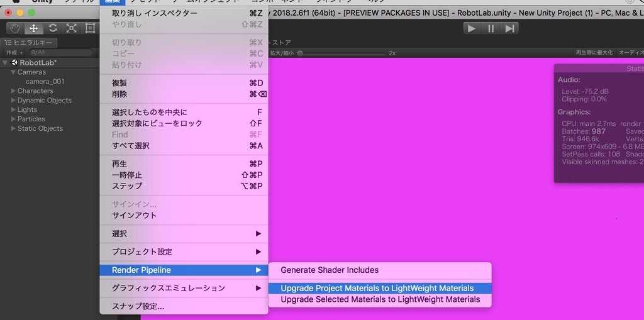Screen dimensions: 644x320
Task: Select the Characters row in hierarchy
Action: [49, 91]
